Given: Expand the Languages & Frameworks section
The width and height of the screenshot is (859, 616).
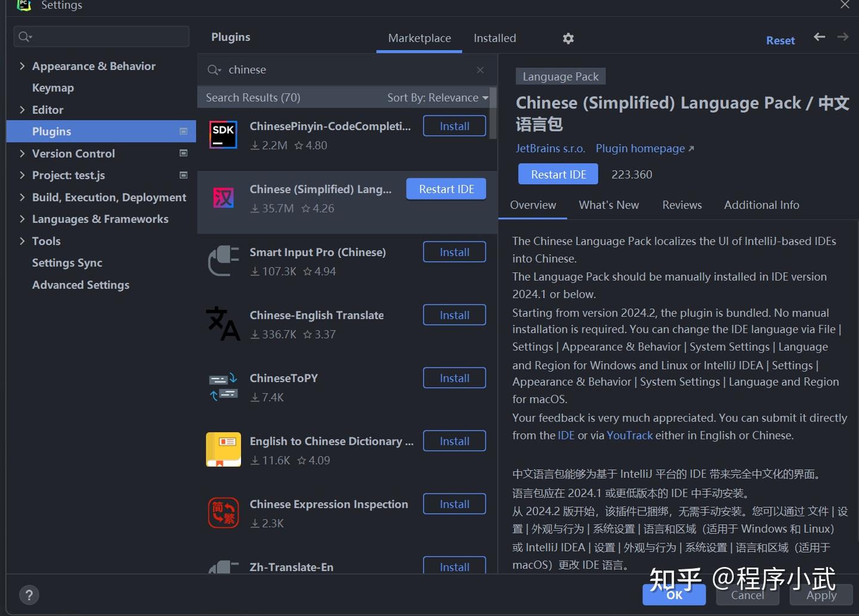Looking at the screenshot, I should point(22,219).
